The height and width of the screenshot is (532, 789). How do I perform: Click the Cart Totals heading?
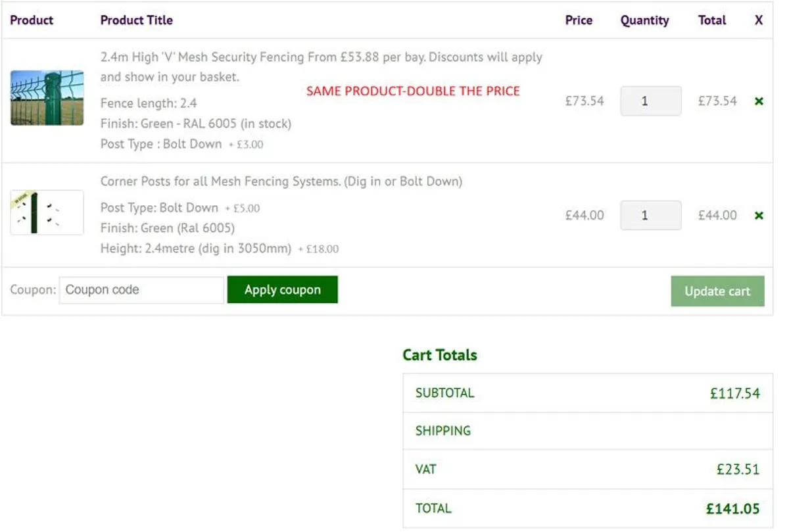(440, 355)
